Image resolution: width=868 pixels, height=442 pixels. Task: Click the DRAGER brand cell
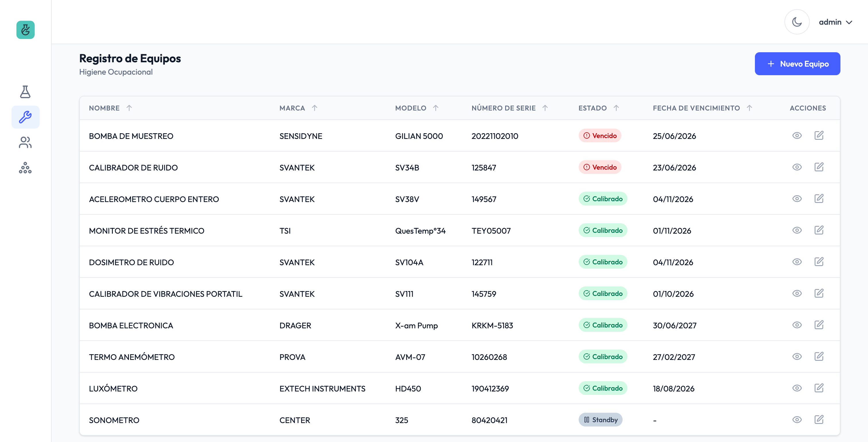[x=295, y=326]
